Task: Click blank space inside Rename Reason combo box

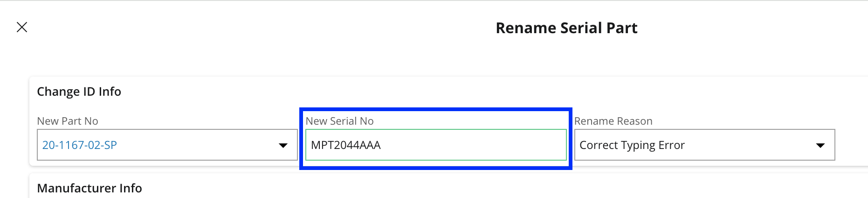Action: click(x=746, y=145)
